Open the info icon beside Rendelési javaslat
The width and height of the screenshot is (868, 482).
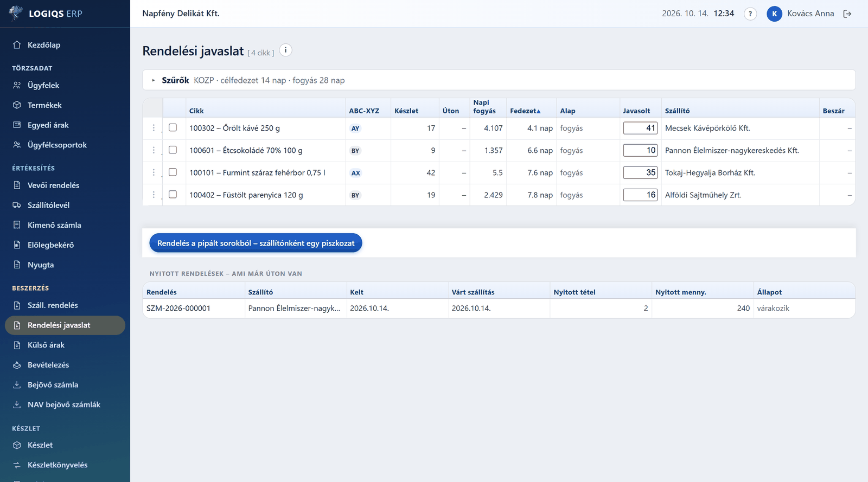(x=286, y=50)
